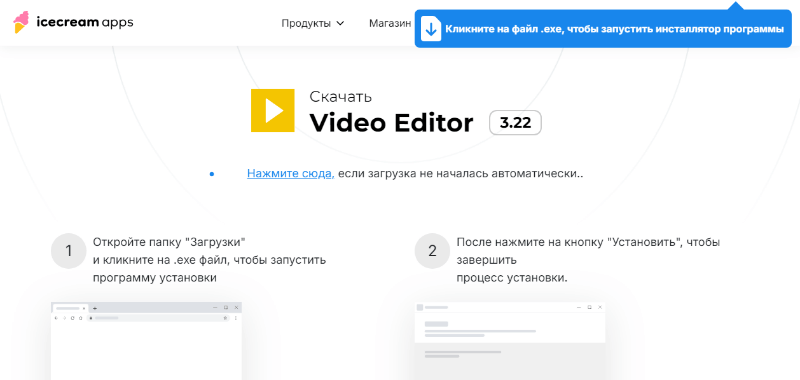800x380 pixels.
Task: Click the text Откройте папку "Загрузки"
Action: tap(170, 242)
